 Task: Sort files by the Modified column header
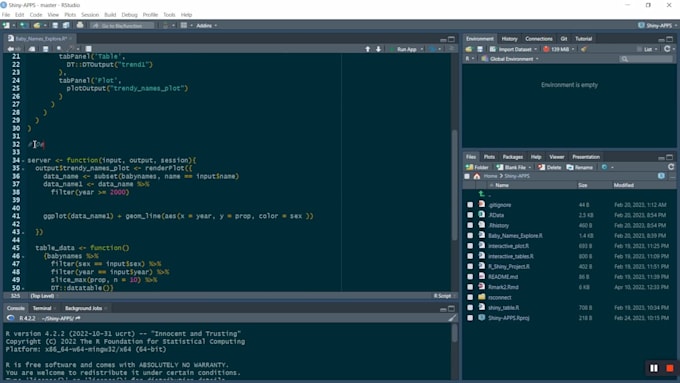click(624, 185)
